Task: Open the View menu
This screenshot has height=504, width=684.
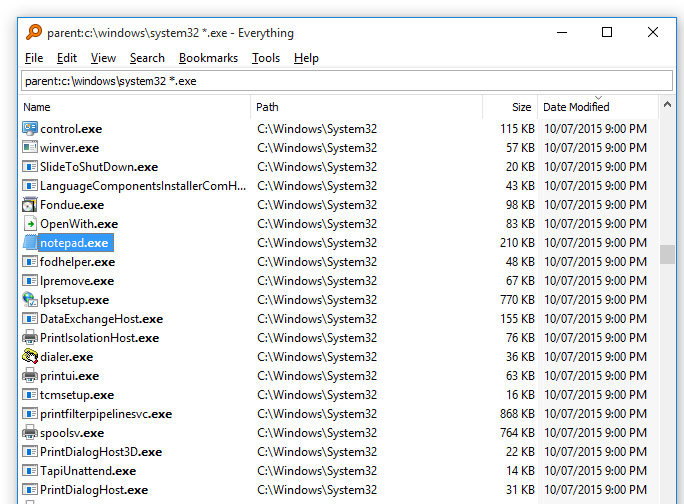Action: (x=103, y=58)
